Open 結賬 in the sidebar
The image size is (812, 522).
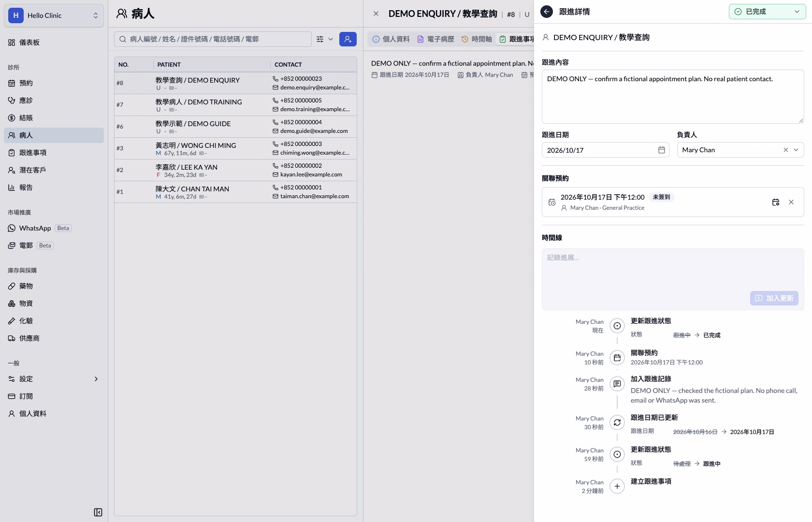coord(54,118)
